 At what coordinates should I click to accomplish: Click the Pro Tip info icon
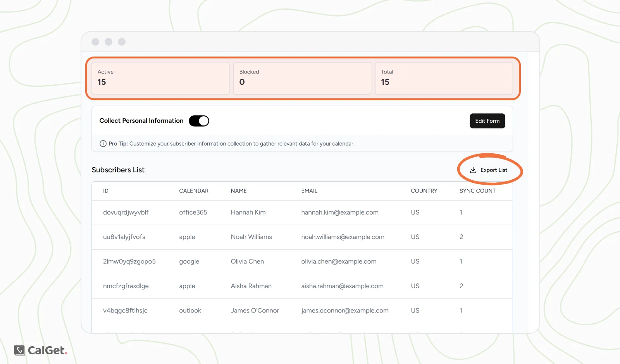tap(103, 144)
